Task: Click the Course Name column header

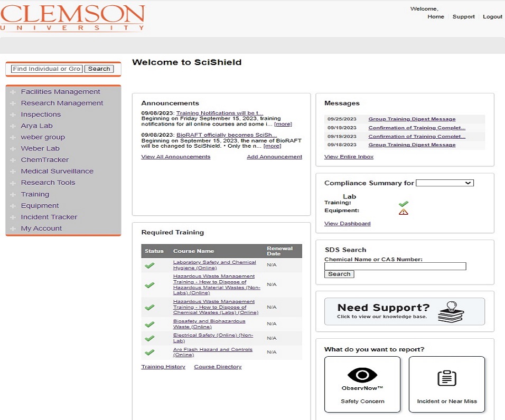Action: point(193,251)
